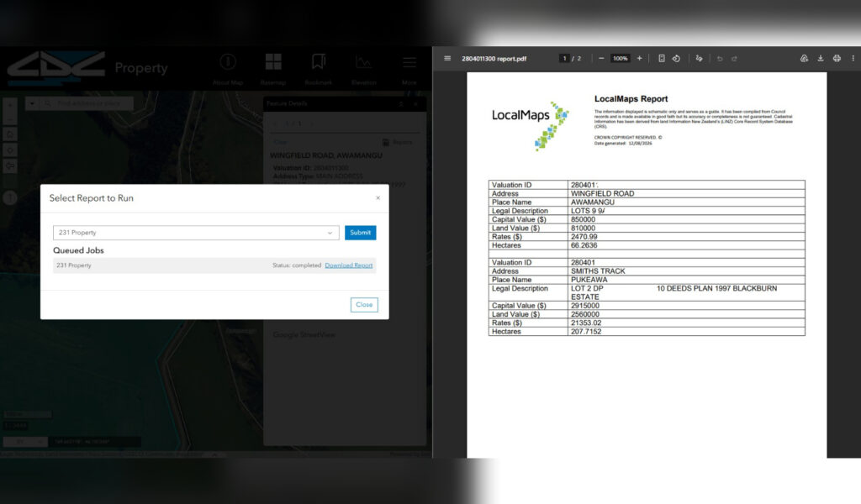Click the 21353.02 rates value
Image resolution: width=861 pixels, height=504 pixels.
(x=586, y=323)
